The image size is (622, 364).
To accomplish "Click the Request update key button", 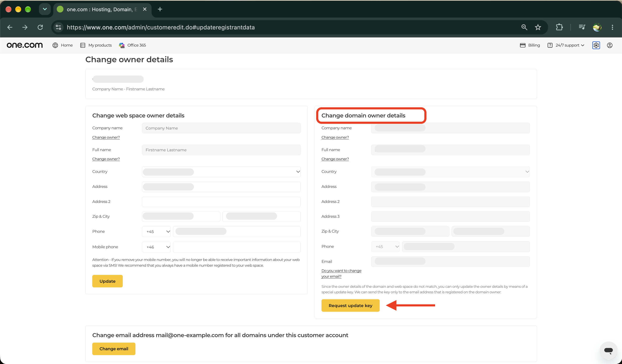I will (x=350, y=306).
